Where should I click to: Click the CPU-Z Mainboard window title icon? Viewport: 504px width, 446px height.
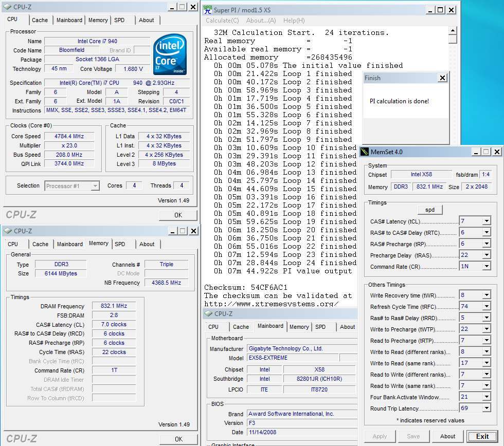pos(209,313)
